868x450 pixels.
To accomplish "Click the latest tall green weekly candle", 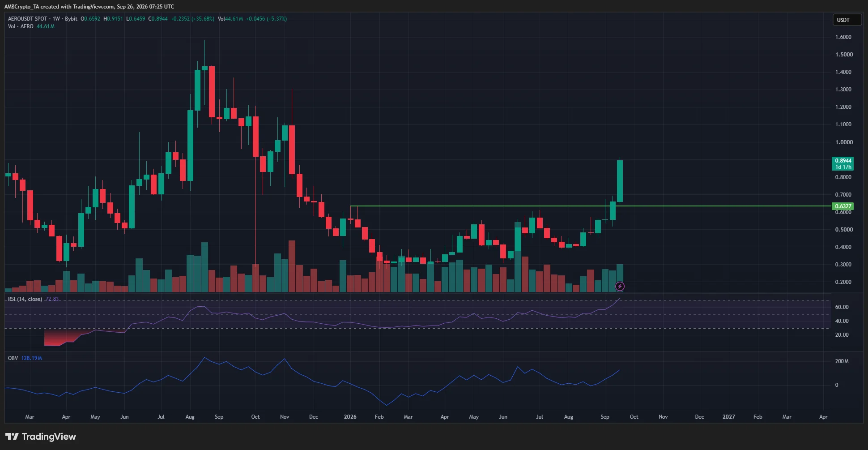I will [x=620, y=181].
